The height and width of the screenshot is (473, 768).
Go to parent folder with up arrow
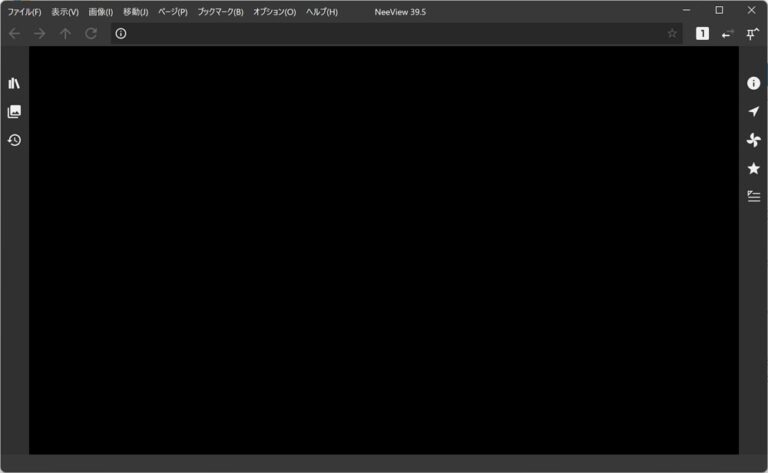[66, 34]
